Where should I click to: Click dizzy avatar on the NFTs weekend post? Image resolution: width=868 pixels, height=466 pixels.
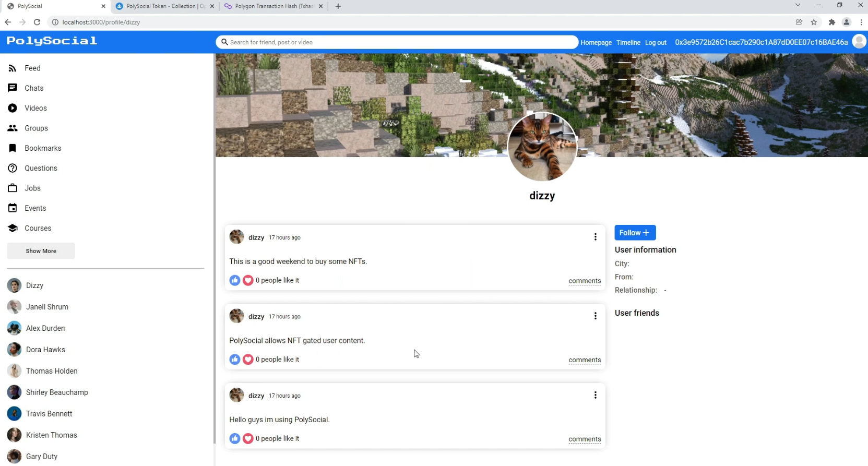[236, 237]
